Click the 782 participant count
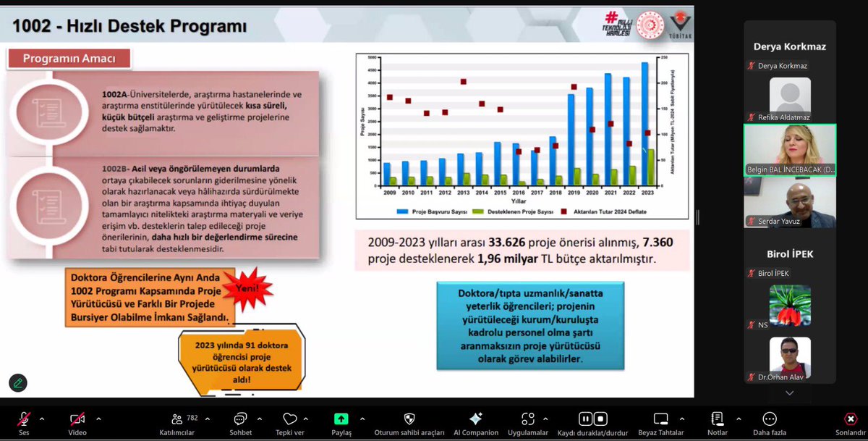Screen dimensions: 868x441 [192, 417]
